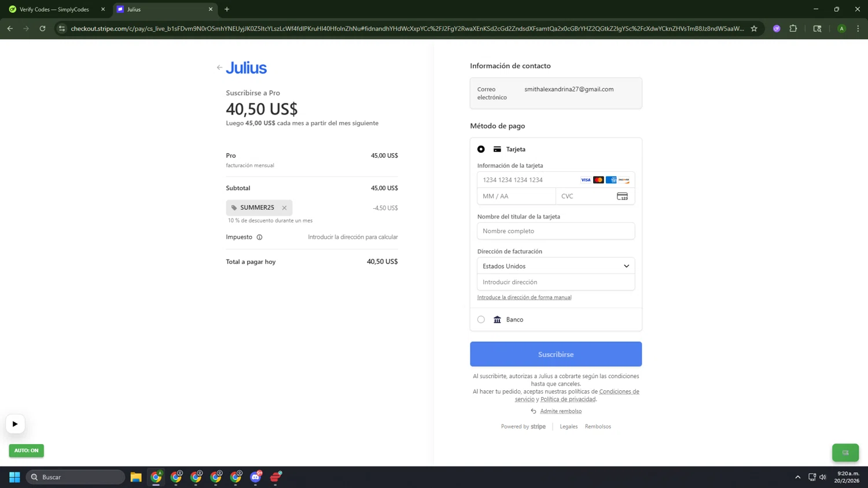Open a new browser tab
The height and width of the screenshot is (488, 868).
[227, 9]
